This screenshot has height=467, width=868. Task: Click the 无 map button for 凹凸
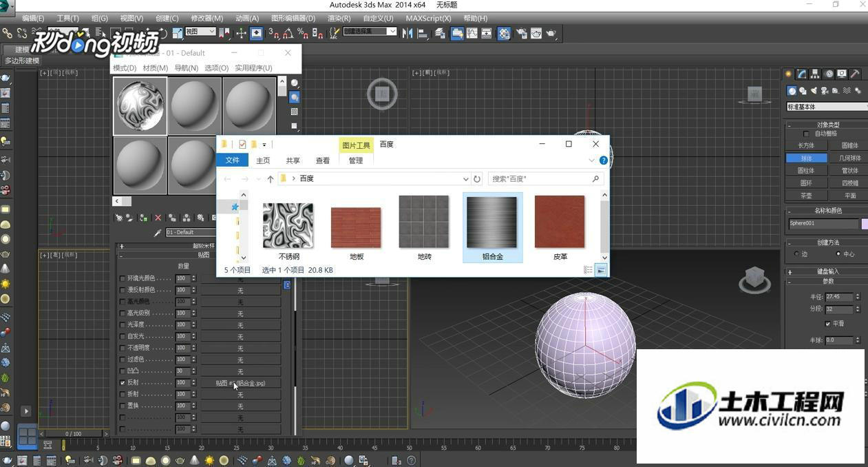(240, 371)
